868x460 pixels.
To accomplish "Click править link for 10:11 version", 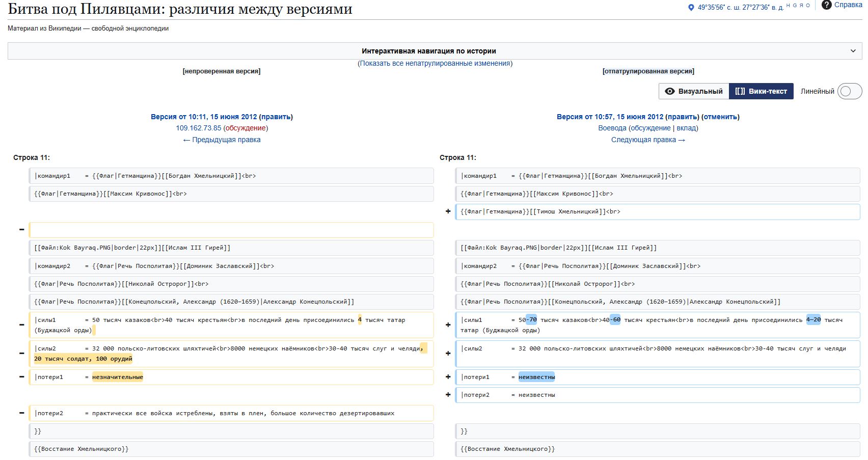I will (x=276, y=117).
